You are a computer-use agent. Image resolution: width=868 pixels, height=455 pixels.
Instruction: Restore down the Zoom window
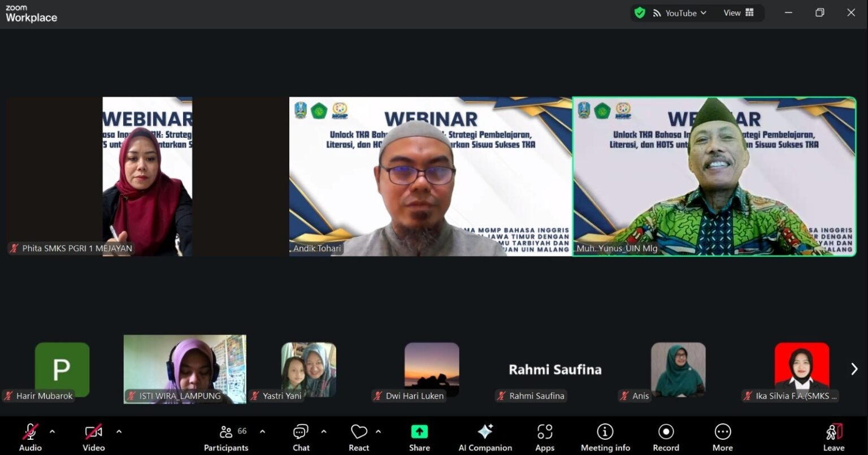pyautogui.click(x=820, y=13)
